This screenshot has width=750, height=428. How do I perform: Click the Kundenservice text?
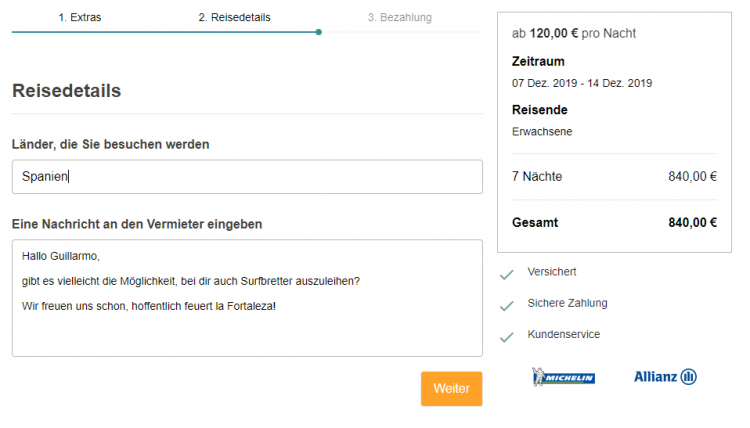click(563, 334)
